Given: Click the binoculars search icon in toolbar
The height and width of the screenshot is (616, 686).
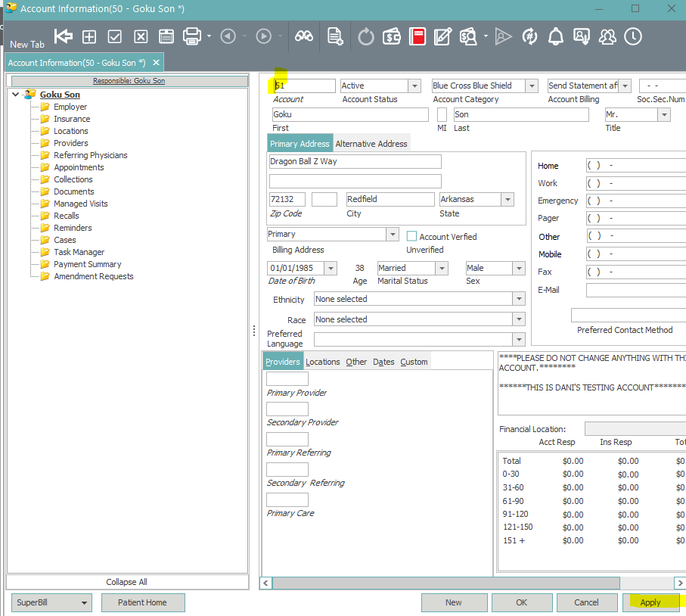Looking at the screenshot, I should point(304,36).
